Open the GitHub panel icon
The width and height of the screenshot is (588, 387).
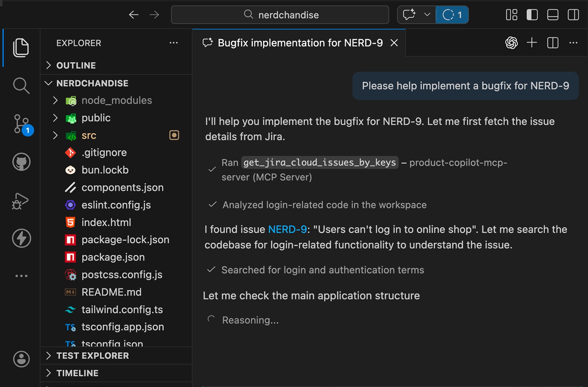coord(21,162)
